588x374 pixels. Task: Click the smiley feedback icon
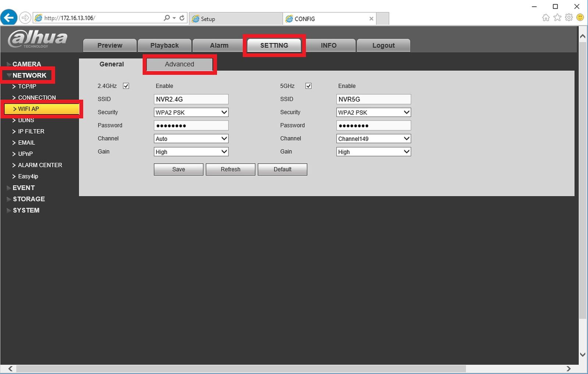580,18
